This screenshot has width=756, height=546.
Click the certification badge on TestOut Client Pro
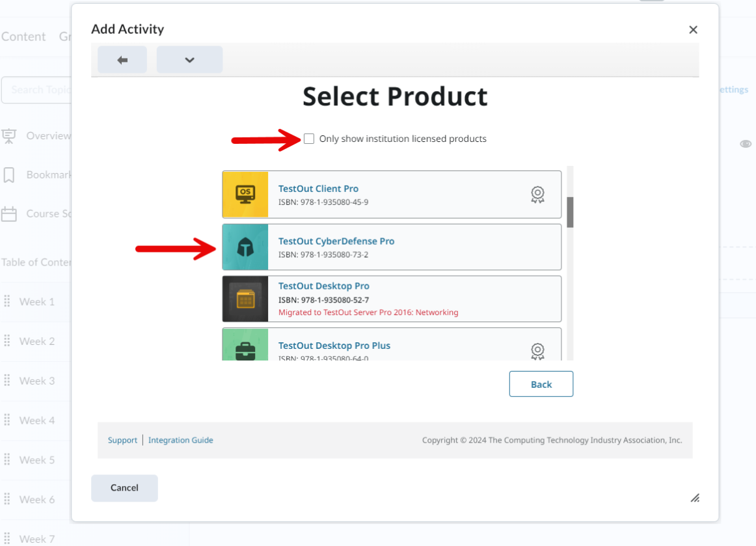pos(537,195)
